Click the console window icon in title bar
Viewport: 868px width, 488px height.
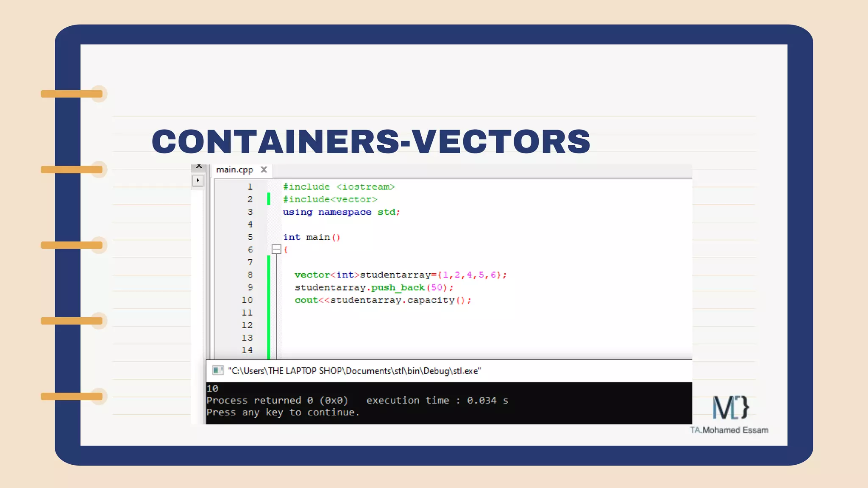pos(218,371)
